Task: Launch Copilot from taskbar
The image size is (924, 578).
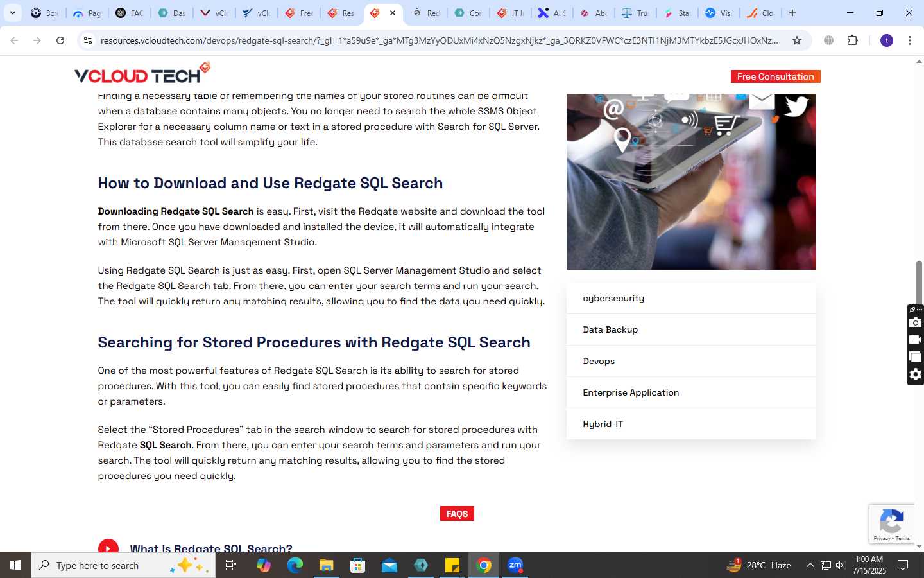Action: tap(263, 565)
